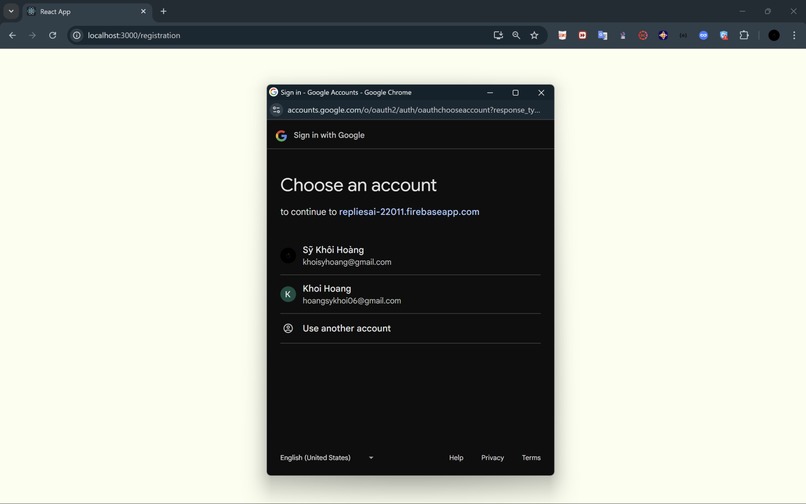View site information icon beside localhost URL
This screenshot has height=504, width=806.
click(x=77, y=35)
